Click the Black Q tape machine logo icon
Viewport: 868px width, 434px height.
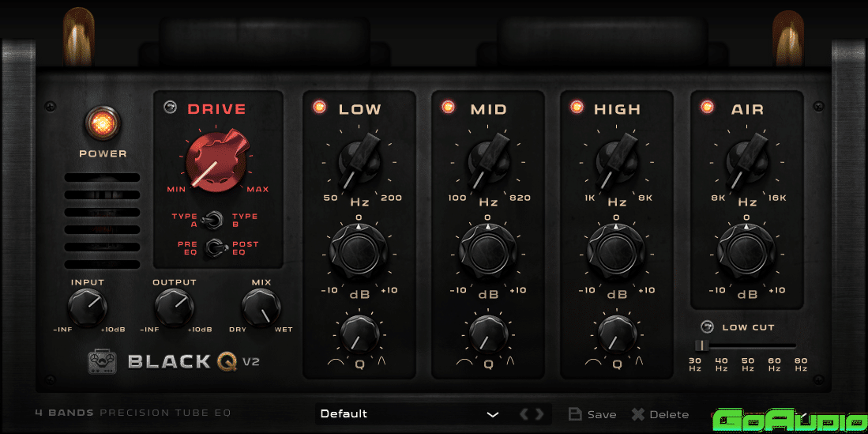pos(103,363)
